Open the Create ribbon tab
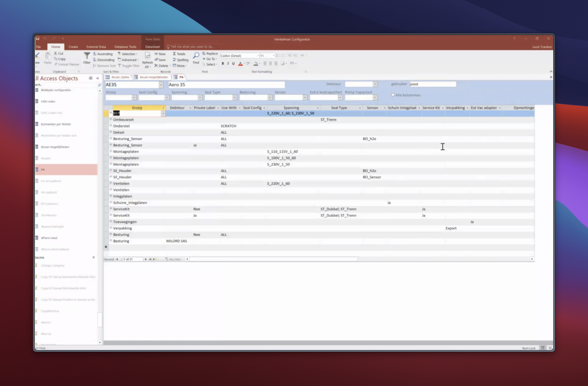The height and width of the screenshot is (386, 588). (x=73, y=47)
